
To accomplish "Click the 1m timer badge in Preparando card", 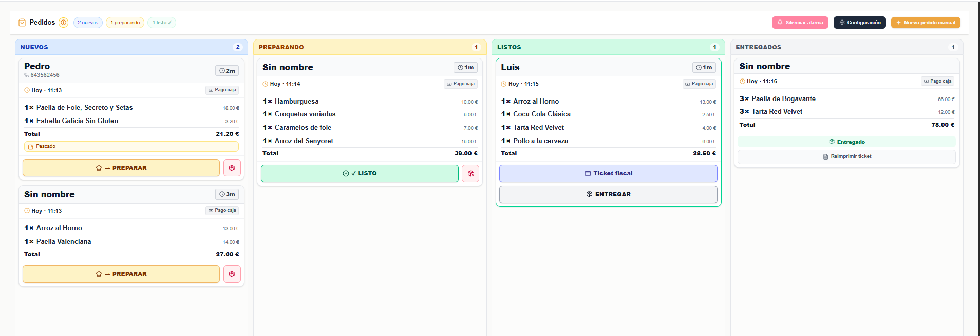I will (x=465, y=67).
